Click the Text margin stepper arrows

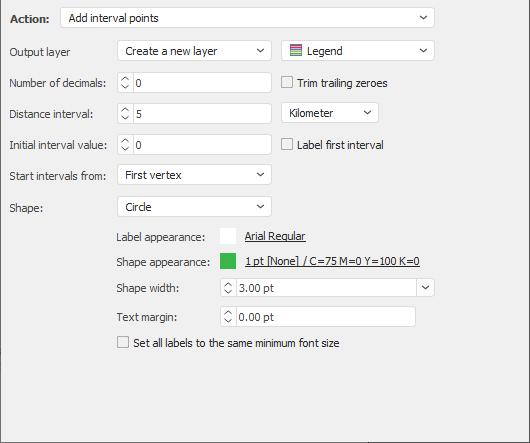[228, 317]
